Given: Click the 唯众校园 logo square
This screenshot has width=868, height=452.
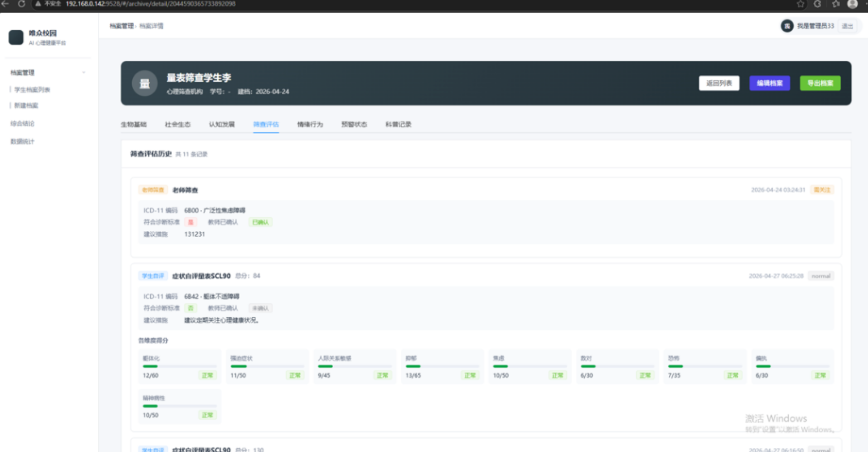Looking at the screenshot, I should [x=16, y=37].
